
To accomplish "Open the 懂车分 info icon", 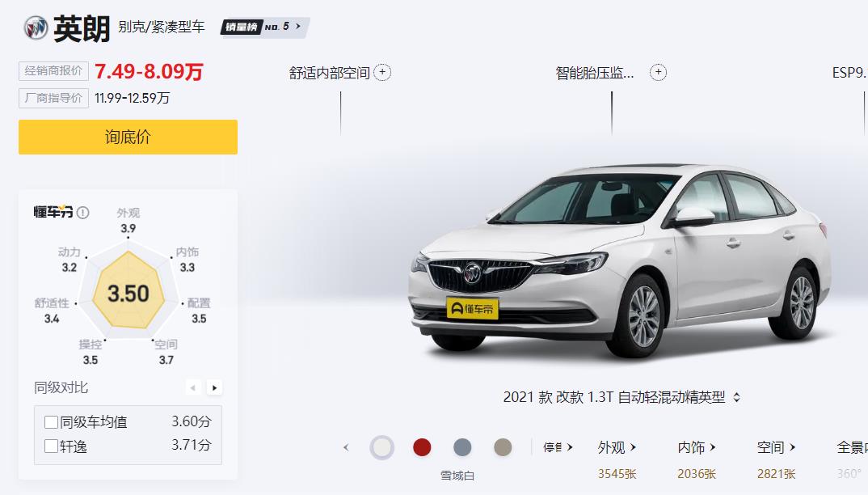I will [x=83, y=212].
